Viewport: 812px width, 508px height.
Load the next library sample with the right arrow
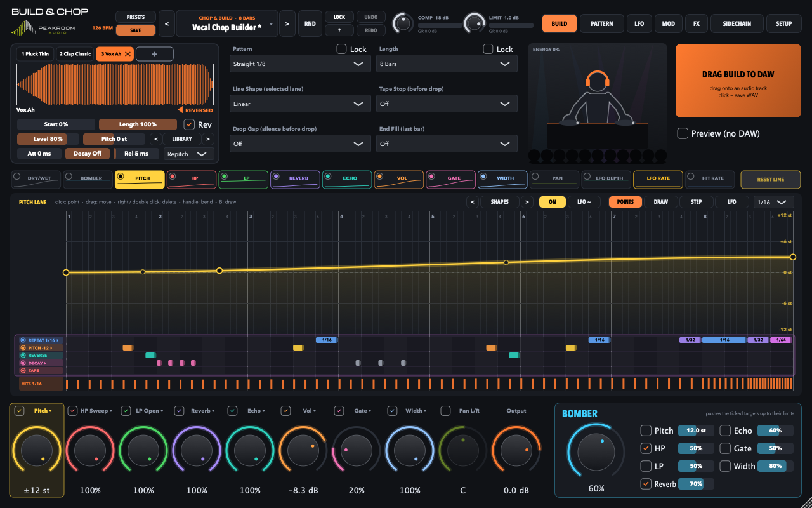(207, 139)
